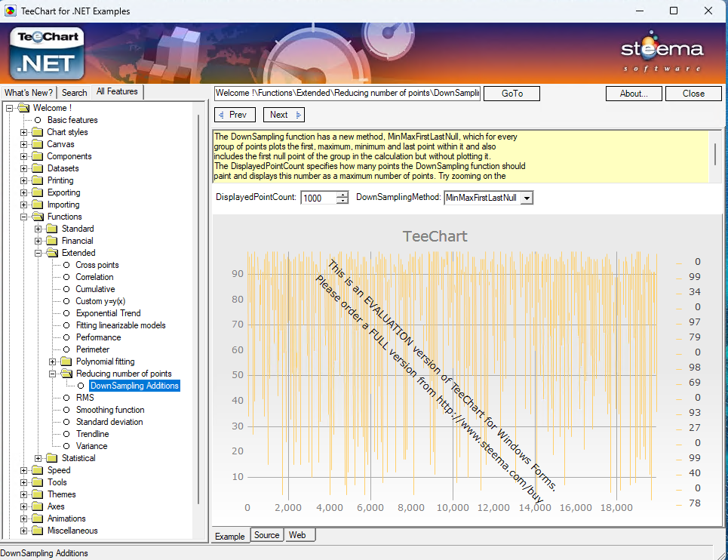Click the Polynomial fitting folder icon
The width and height of the screenshot is (728, 560).
coord(66,362)
